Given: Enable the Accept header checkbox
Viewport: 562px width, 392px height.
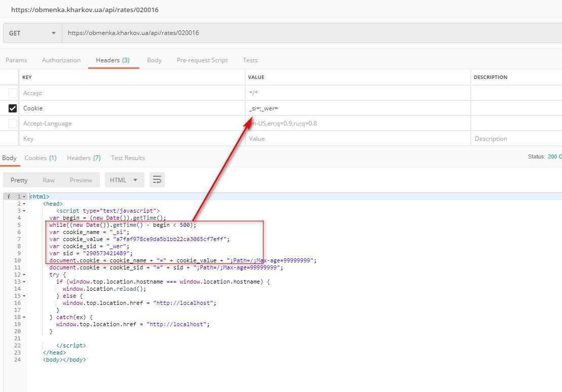Looking at the screenshot, I should coord(13,93).
